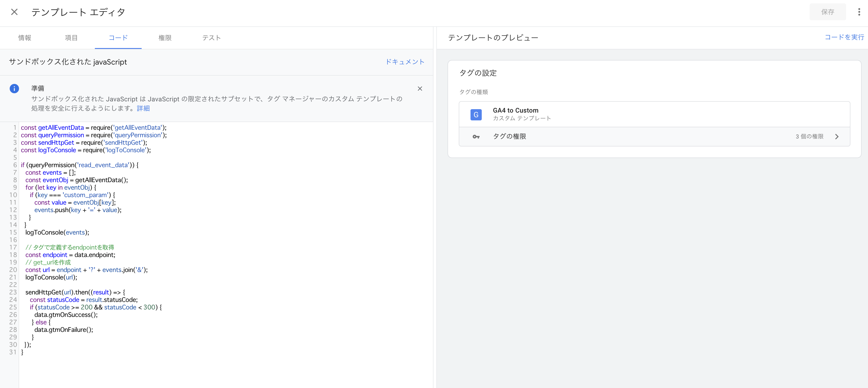
Task: Click line number 6 in the editor gutter
Action: [x=14, y=165]
